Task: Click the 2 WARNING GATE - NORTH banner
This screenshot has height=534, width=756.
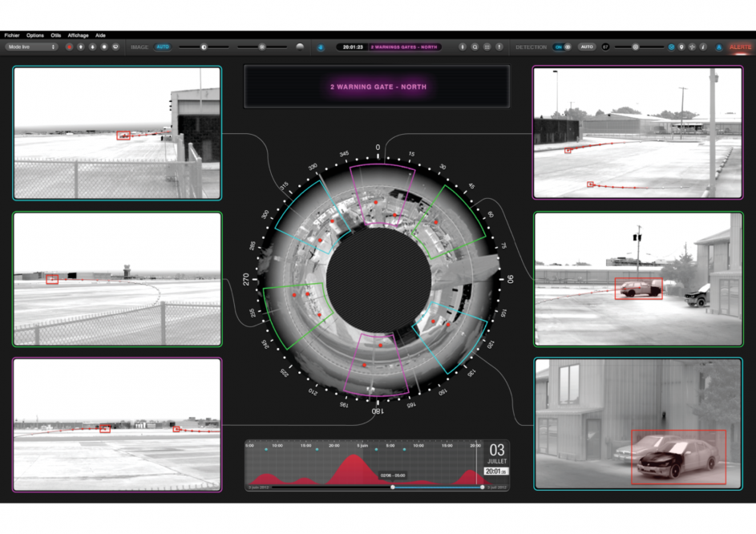Action: (377, 87)
